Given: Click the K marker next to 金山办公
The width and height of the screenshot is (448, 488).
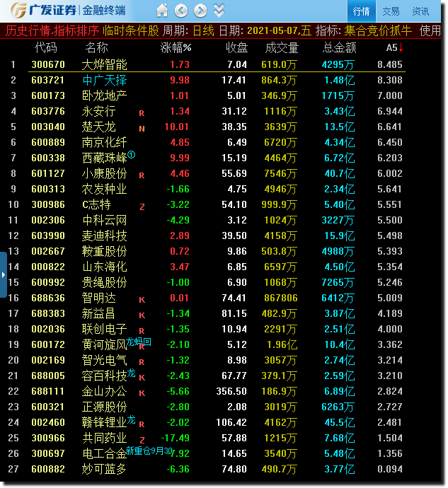Looking at the screenshot, I should click(x=142, y=393).
